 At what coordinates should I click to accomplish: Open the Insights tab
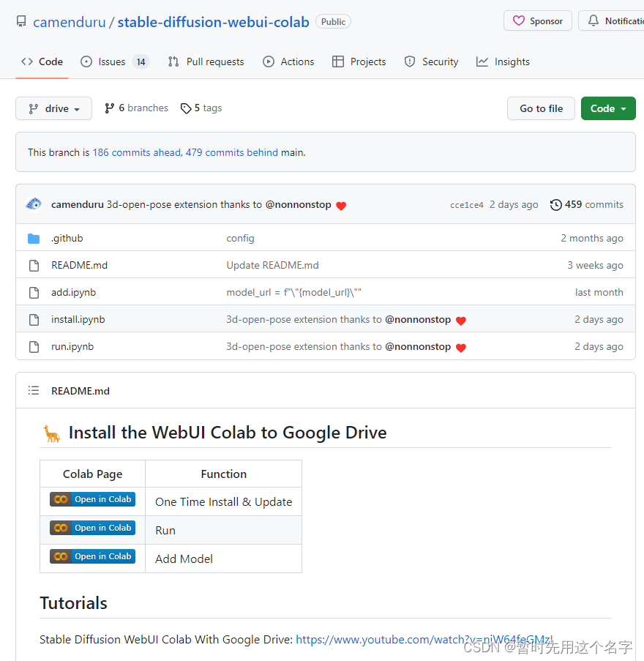[503, 62]
